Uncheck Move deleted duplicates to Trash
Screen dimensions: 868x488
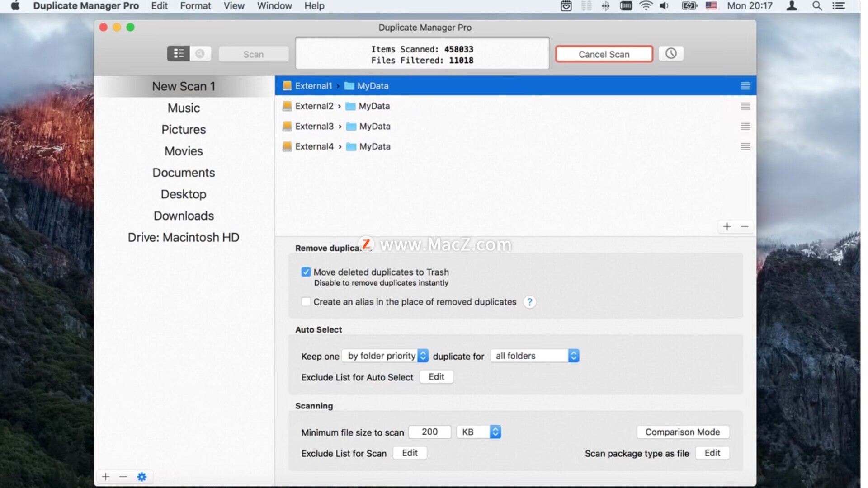click(306, 272)
